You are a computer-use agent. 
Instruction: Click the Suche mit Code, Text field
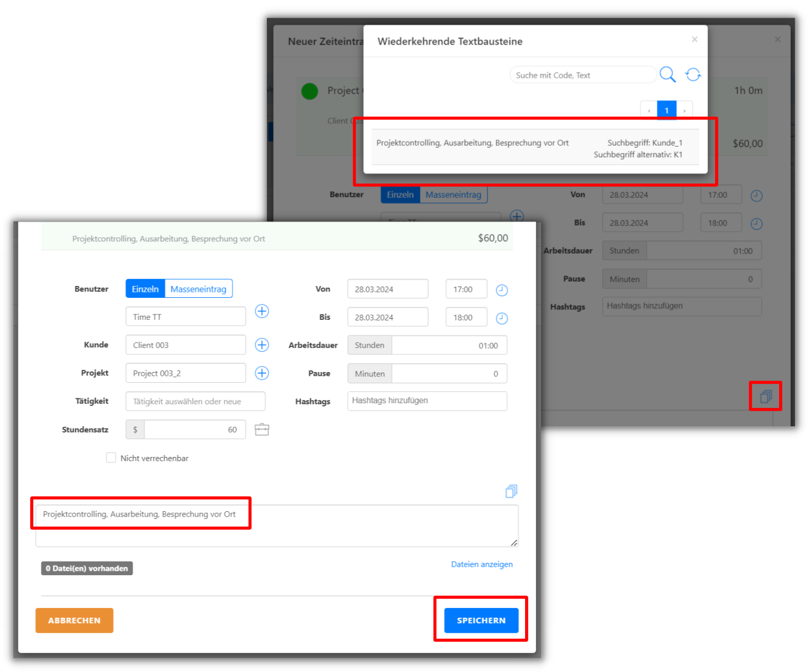(582, 75)
